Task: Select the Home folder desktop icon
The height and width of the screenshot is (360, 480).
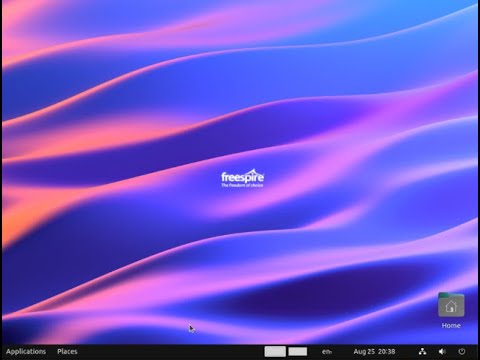Action: point(451,310)
